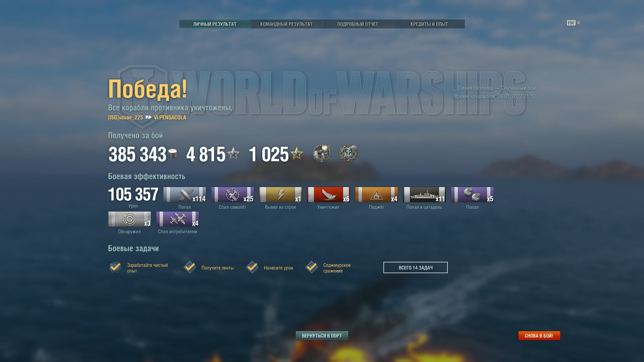
Task: Select the red Уничтожил destroyed ribbon x6
Action: (x=328, y=194)
